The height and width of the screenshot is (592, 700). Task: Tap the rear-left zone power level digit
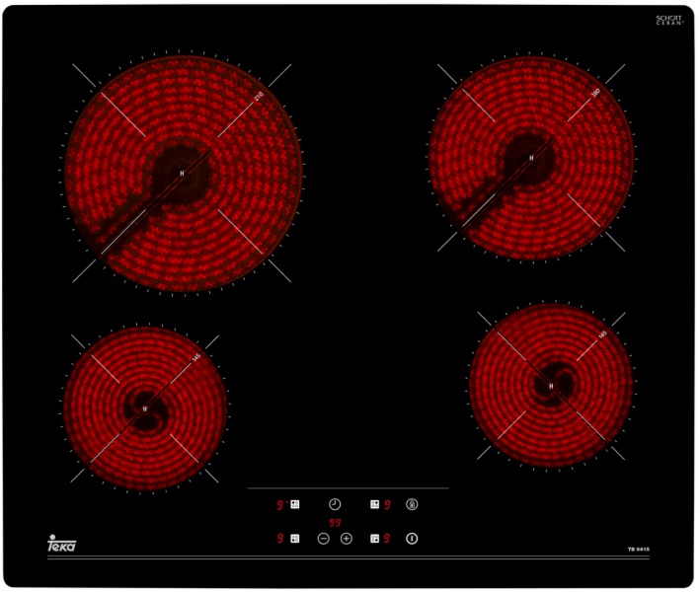tap(280, 504)
